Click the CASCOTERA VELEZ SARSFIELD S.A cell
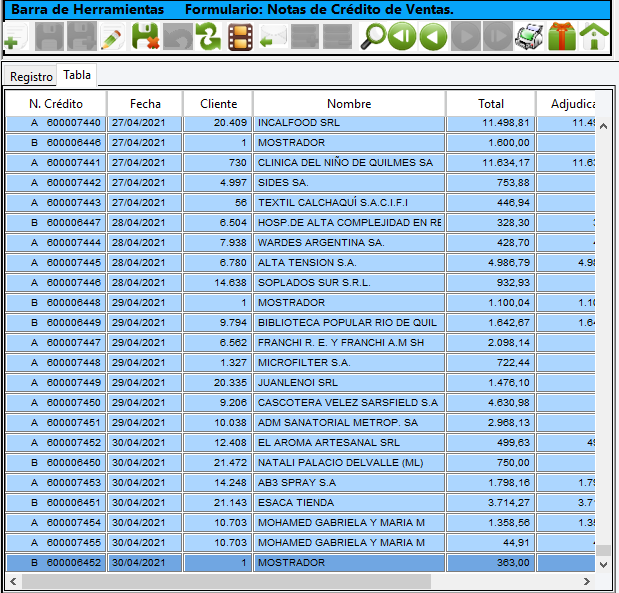The image size is (619, 593). click(349, 403)
